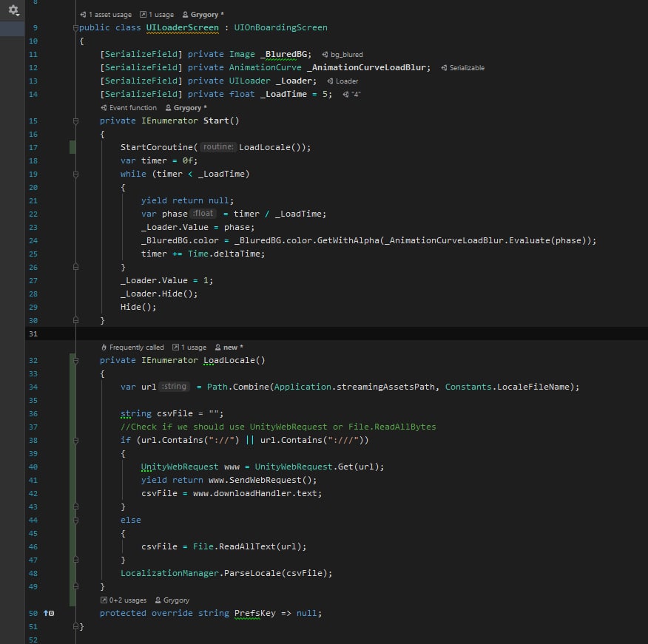Click the Unity icon by Event function
This screenshot has height=644, width=648.
[x=104, y=107]
